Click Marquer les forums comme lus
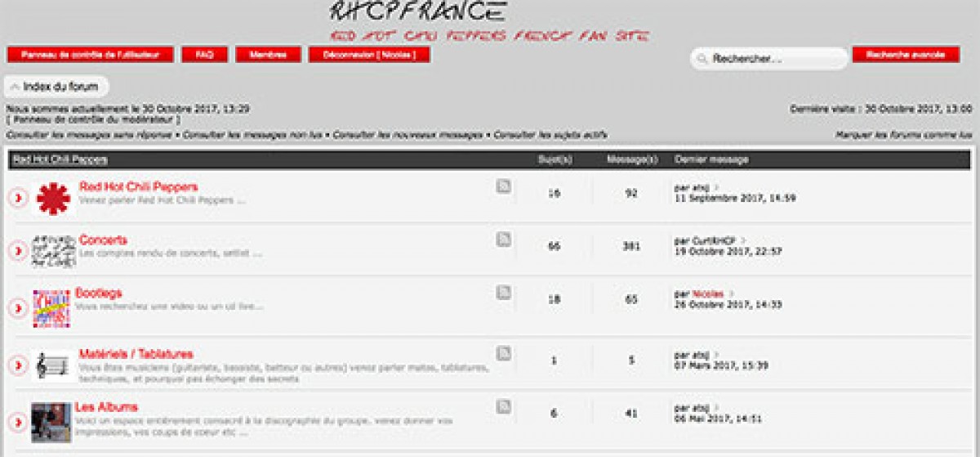The height and width of the screenshot is (457, 980). click(903, 134)
